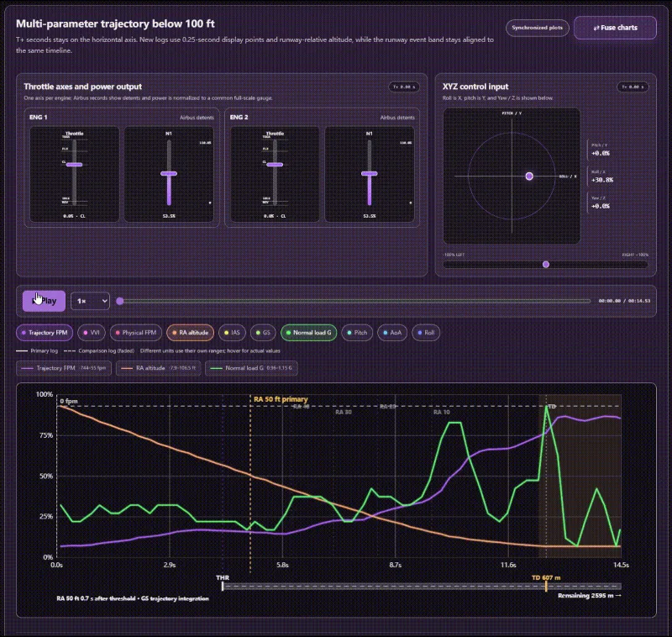This screenshot has width=672, height=637.
Task: Click the time counter 00:00.00 / 00:14.53
Action: tap(624, 301)
